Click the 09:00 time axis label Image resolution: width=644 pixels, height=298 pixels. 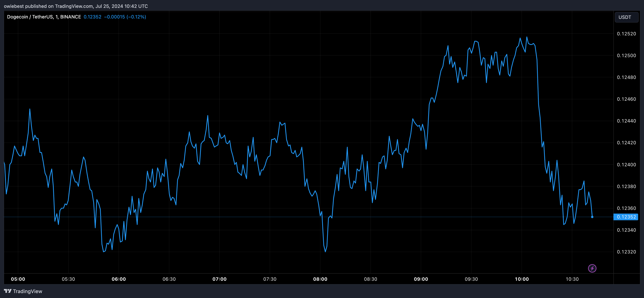point(421,279)
